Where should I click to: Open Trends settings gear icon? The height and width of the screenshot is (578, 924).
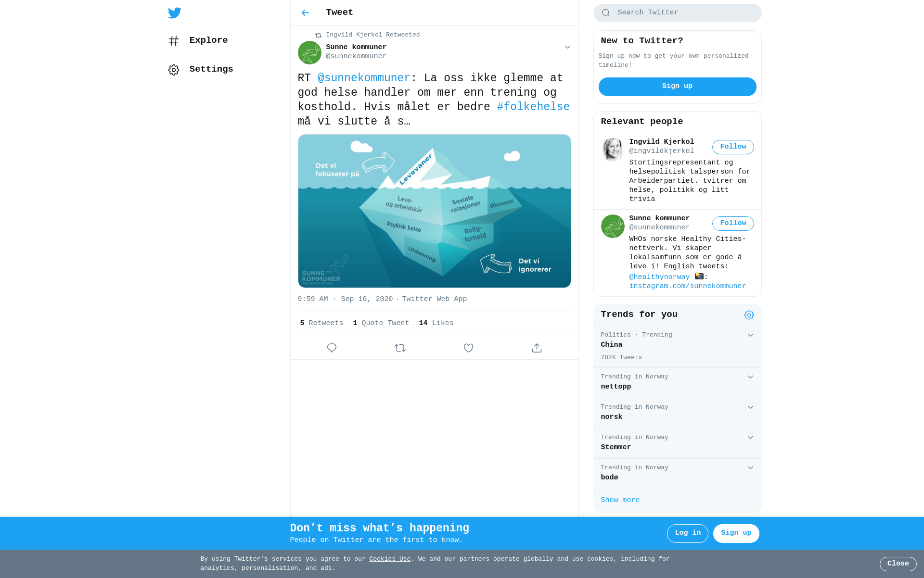(x=749, y=315)
